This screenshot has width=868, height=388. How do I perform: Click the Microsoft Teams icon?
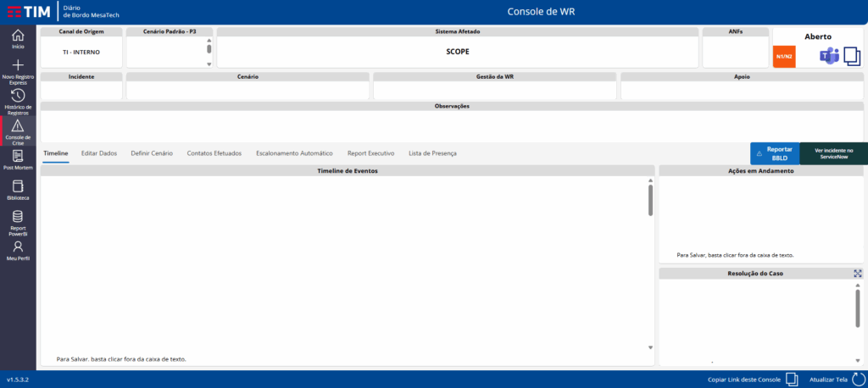pos(827,56)
